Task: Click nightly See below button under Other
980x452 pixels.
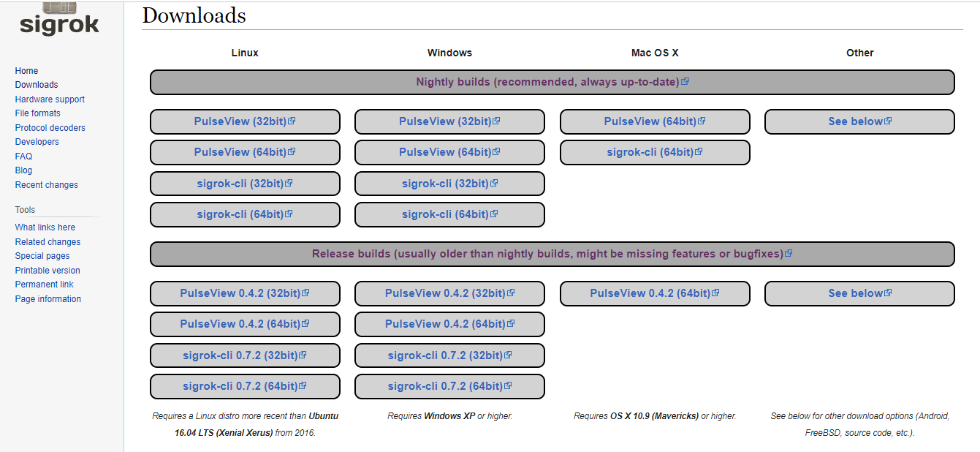Action: pyautogui.click(x=859, y=121)
